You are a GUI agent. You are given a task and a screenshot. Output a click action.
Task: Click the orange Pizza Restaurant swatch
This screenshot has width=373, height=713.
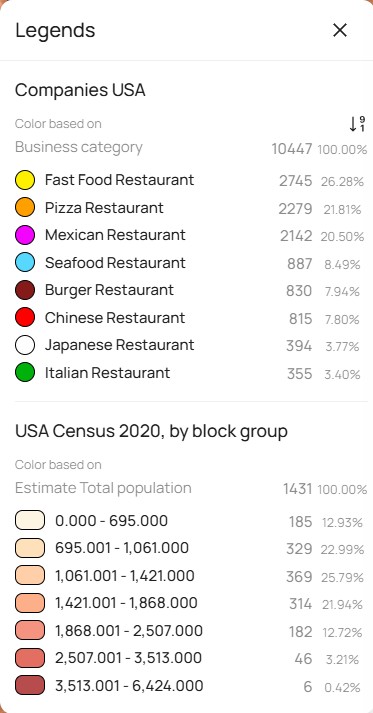pos(25,208)
